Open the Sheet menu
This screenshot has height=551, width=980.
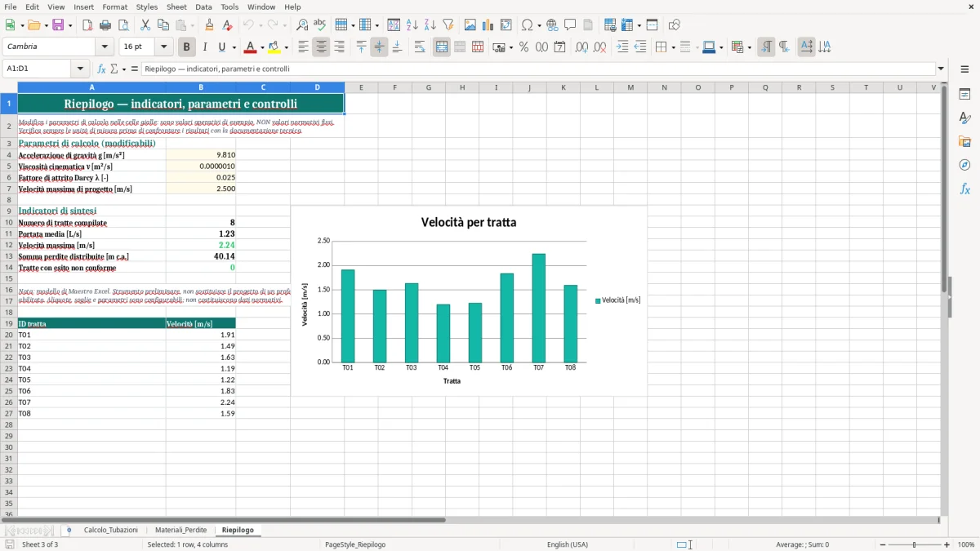pyautogui.click(x=176, y=7)
